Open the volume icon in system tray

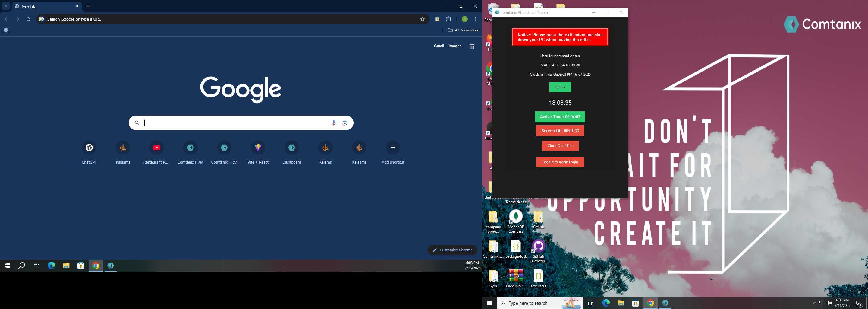click(829, 303)
